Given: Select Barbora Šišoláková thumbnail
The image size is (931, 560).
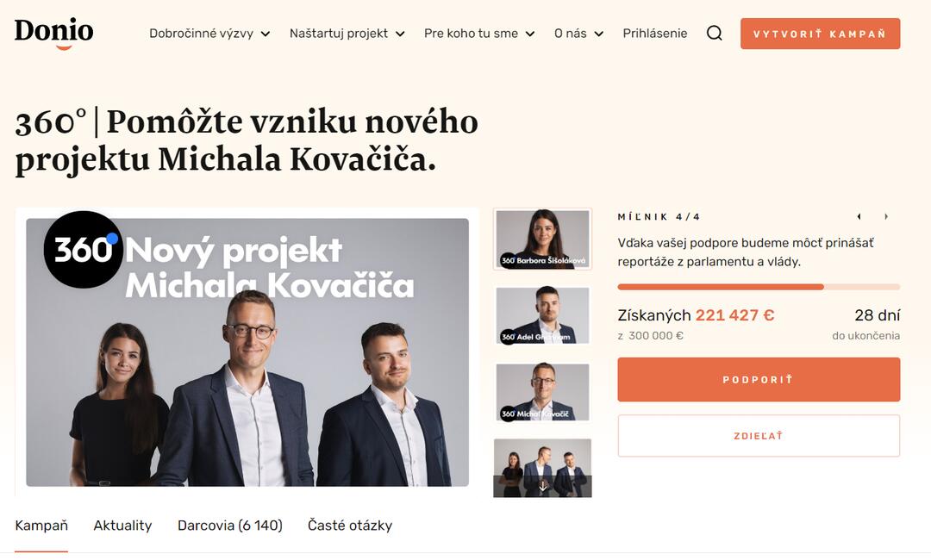Looking at the screenshot, I should coord(543,239).
